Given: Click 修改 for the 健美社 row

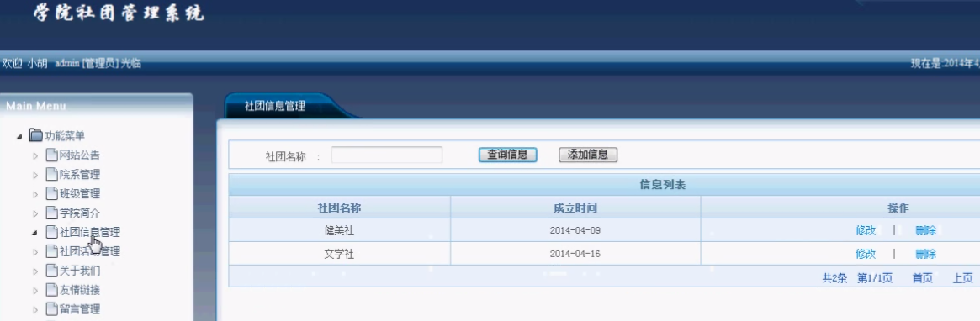Looking at the screenshot, I should click(866, 230).
